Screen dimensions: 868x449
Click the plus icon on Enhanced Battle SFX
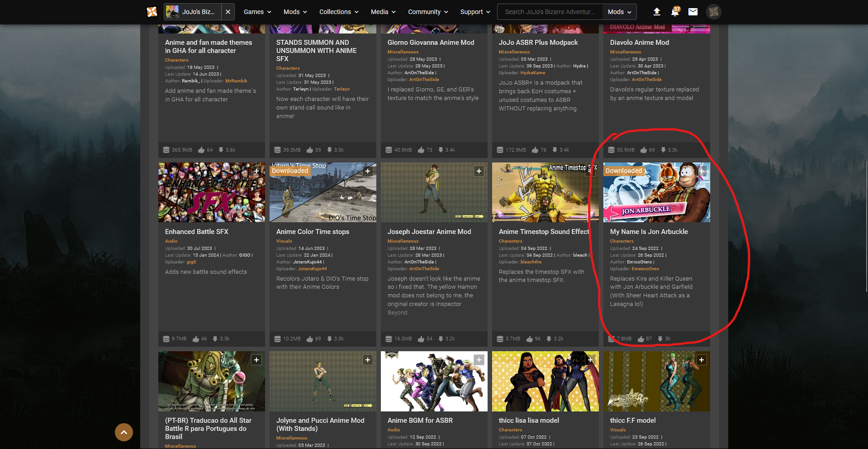pyautogui.click(x=256, y=171)
